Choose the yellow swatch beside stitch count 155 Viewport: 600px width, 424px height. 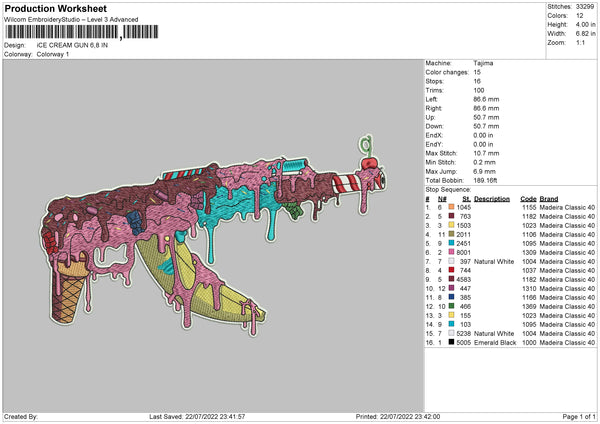(452, 315)
